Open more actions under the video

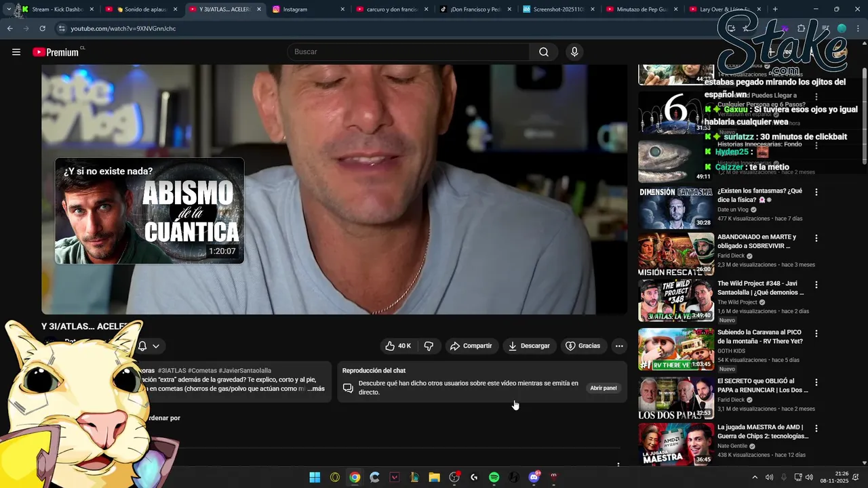(619, 346)
